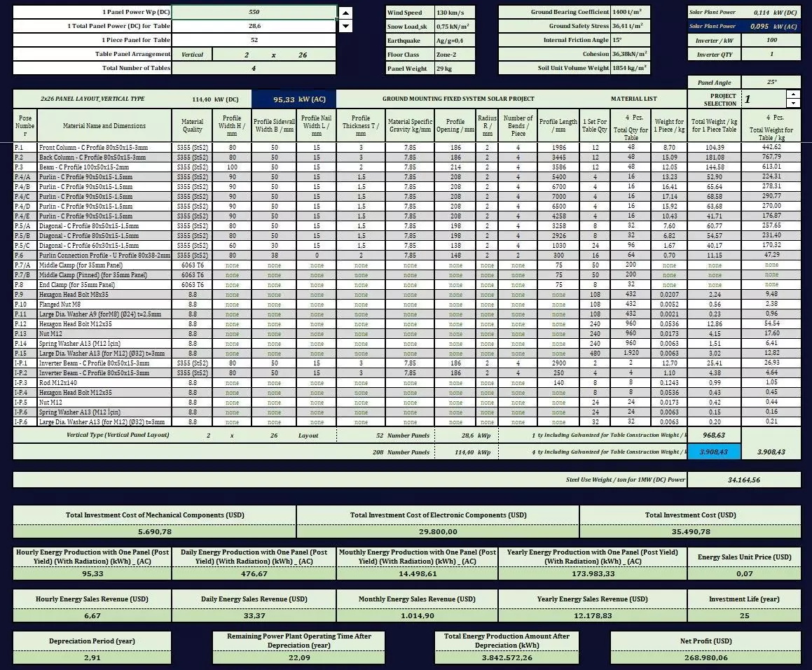The height and width of the screenshot is (670, 812).
Task: Click the Snow Load value '0,75 kN/m²'
Action: [455, 27]
